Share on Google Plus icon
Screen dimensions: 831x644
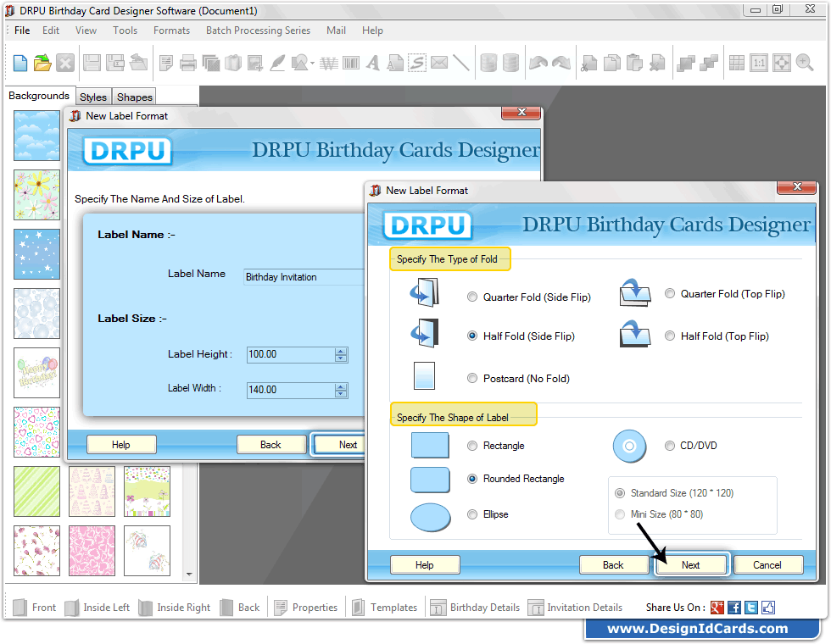click(717, 608)
